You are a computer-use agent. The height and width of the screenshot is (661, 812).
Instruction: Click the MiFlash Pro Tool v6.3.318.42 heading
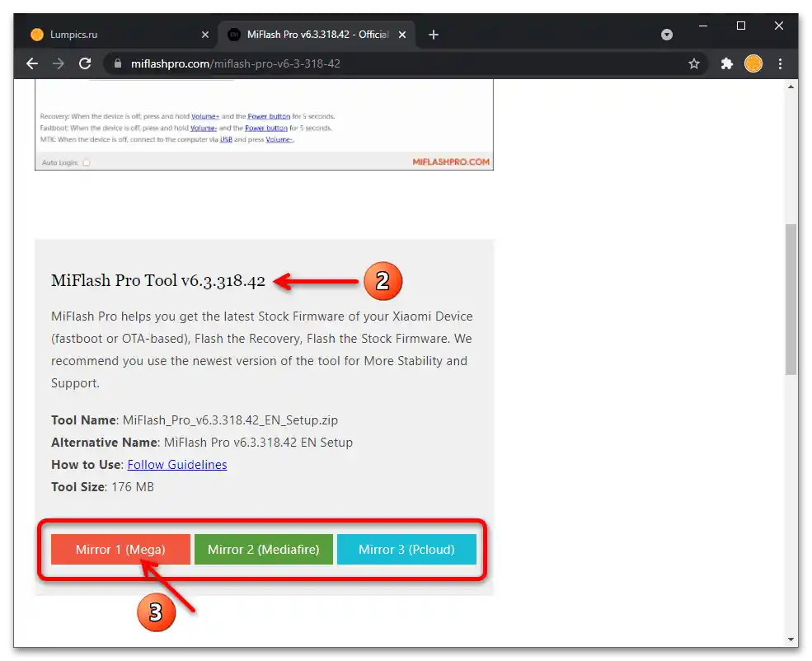[x=158, y=280]
